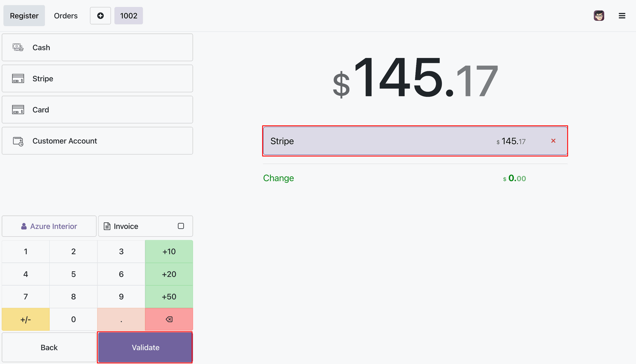Select the Stripe payment line
Screen dimensions: 636x364
pyautogui.click(x=415, y=141)
